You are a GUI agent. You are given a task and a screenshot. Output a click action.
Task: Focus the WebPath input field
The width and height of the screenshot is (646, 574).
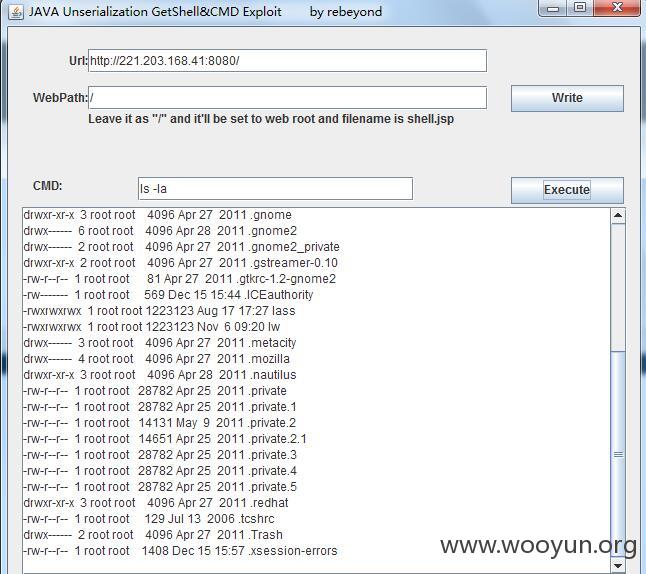(x=288, y=98)
